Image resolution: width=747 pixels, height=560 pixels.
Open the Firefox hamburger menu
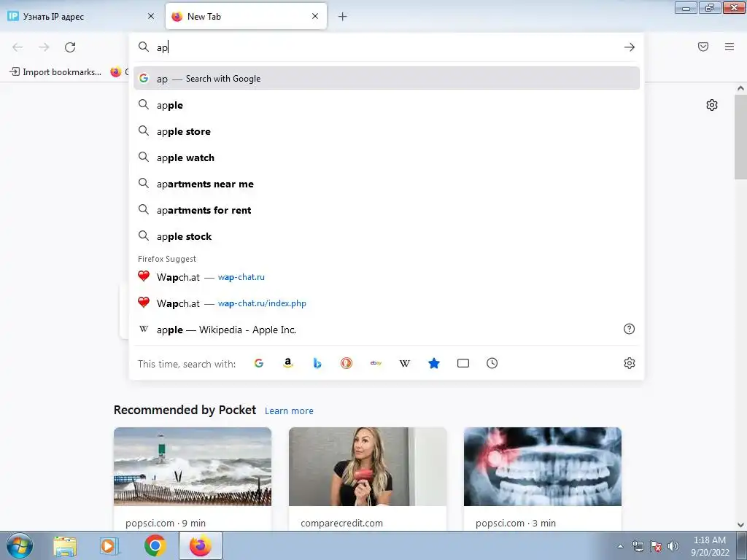729,47
